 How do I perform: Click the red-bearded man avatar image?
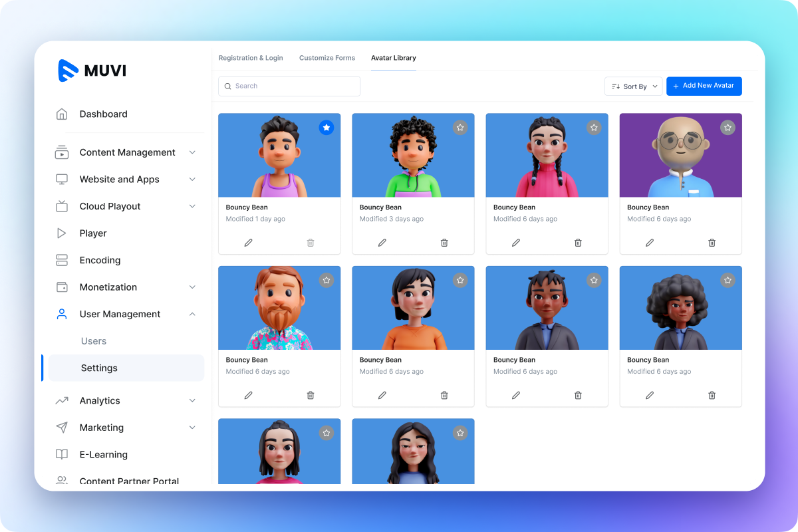pos(279,308)
